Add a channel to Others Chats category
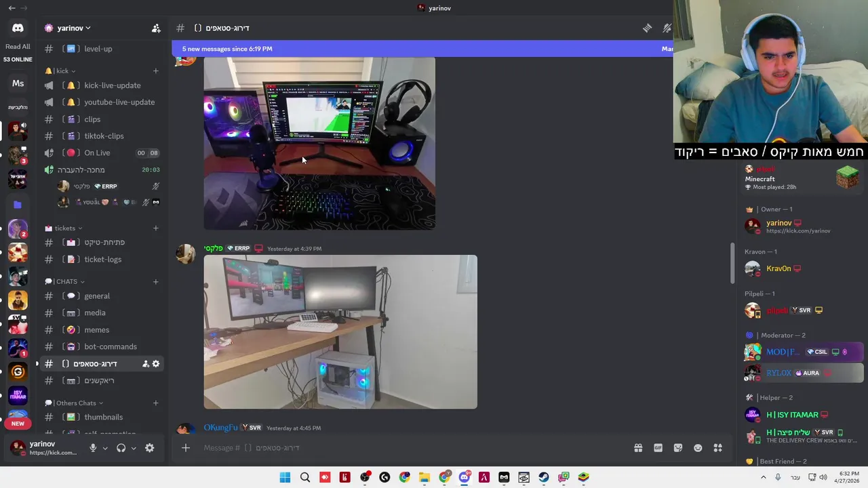This screenshot has height=488, width=868. point(155,403)
